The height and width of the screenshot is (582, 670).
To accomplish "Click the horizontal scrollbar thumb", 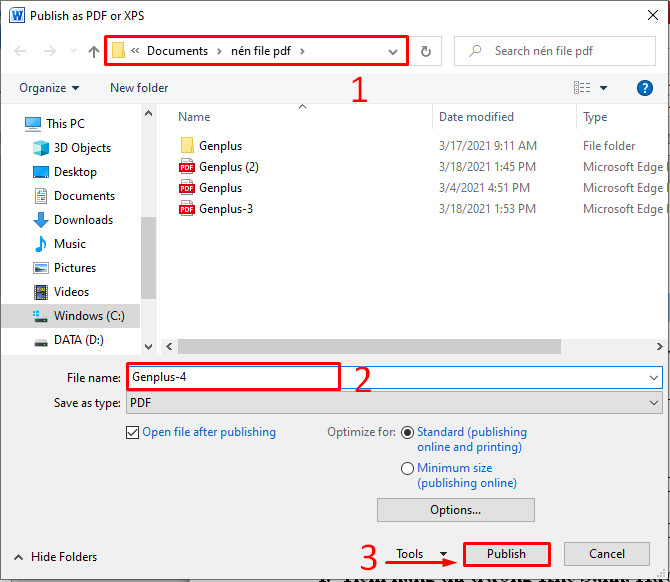I will click(x=369, y=347).
